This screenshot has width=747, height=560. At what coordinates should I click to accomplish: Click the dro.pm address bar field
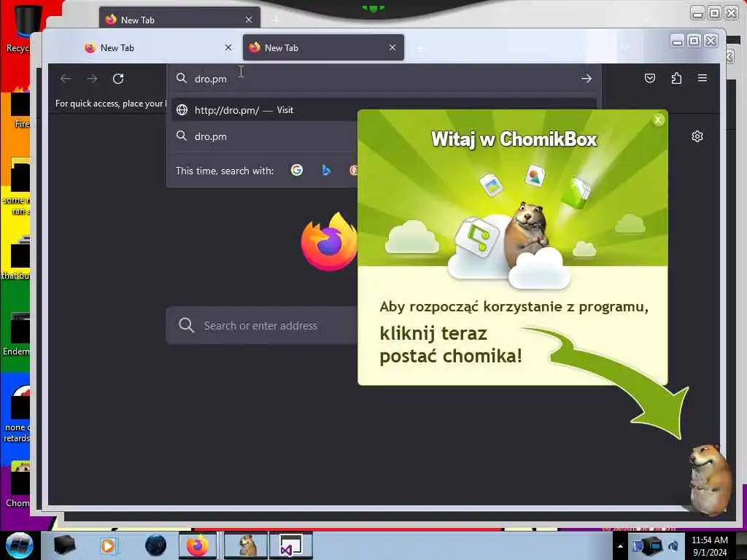point(384,79)
